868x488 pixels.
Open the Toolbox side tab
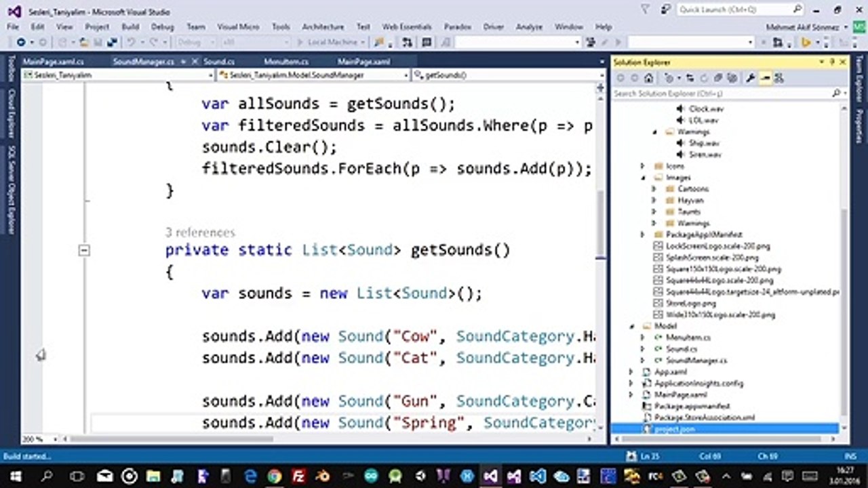pos(11,69)
